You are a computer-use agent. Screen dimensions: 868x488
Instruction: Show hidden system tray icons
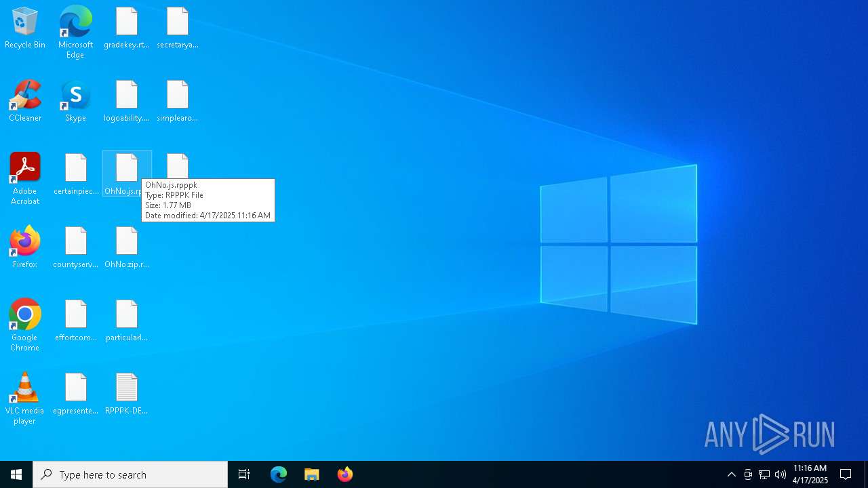point(731,474)
